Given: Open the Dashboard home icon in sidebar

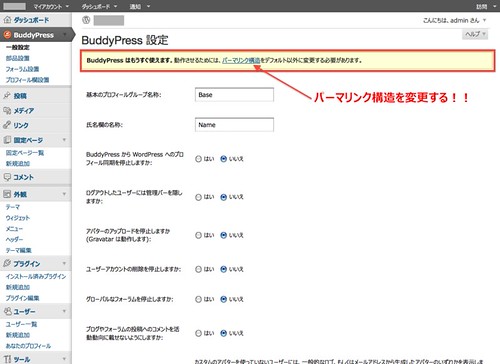Looking at the screenshot, I should click(7, 20).
